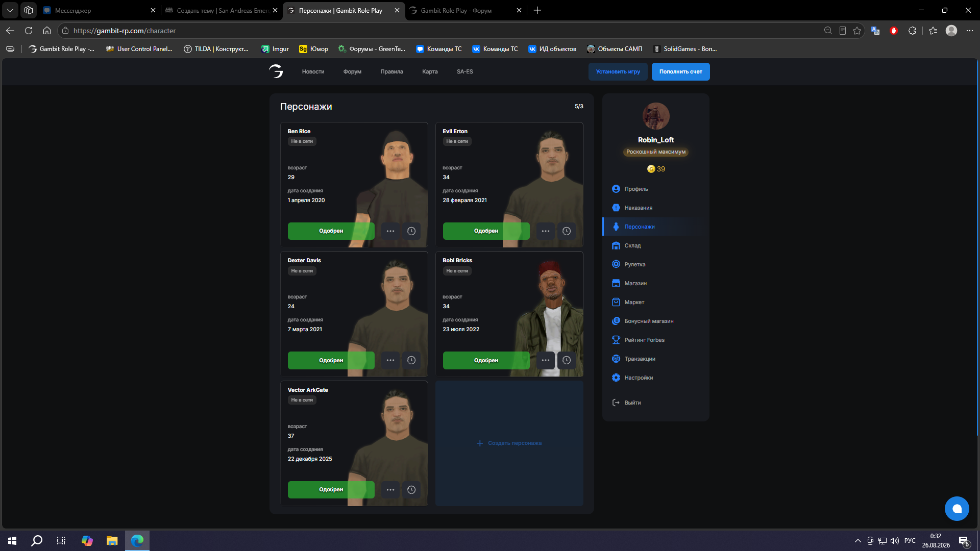
Task: Click the address bar URL
Action: [125, 31]
